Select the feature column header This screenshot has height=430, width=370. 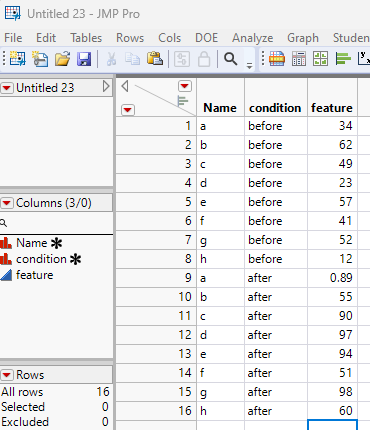[332, 108]
